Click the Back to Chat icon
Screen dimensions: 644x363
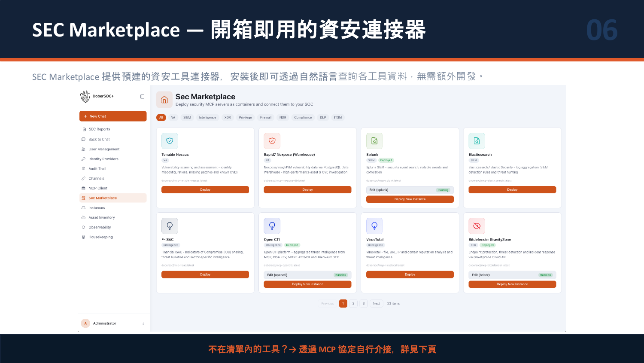coord(84,139)
